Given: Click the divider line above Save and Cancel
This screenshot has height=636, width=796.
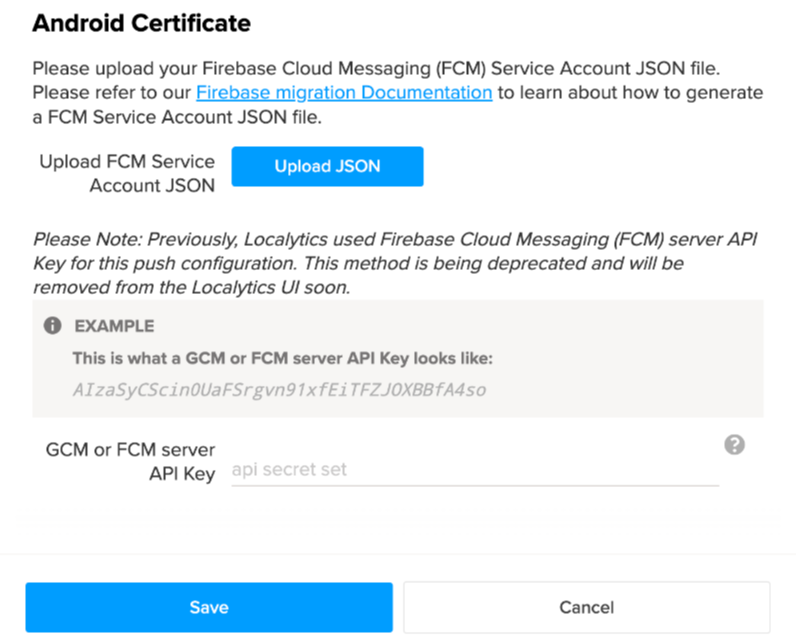Looking at the screenshot, I should point(398,554).
